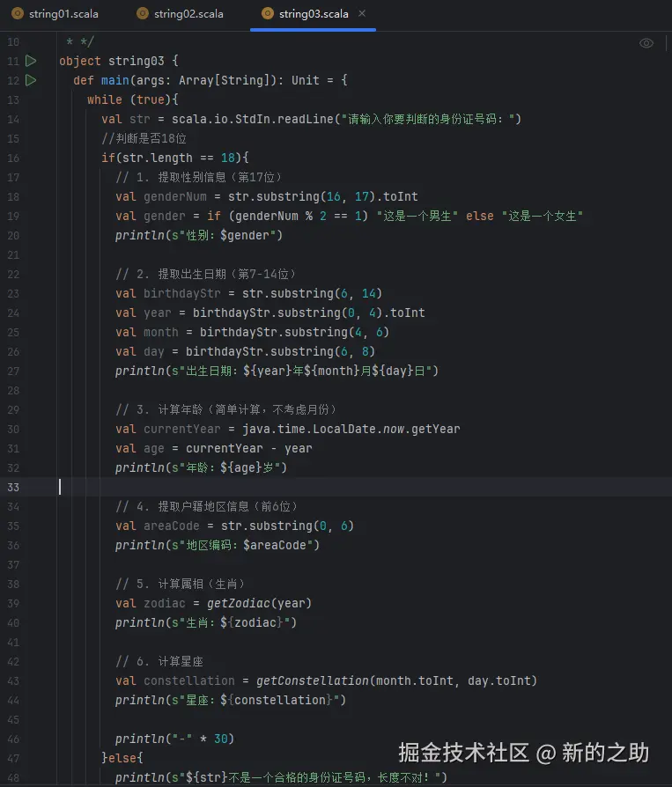
Task: Click 'val age = currentYear - year' line
Action: click(214, 449)
